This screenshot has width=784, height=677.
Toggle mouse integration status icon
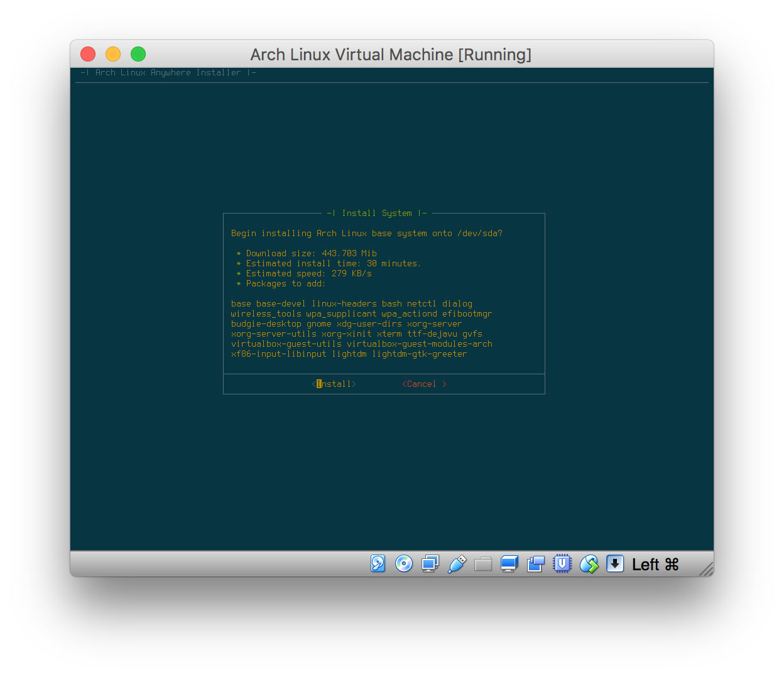589,563
